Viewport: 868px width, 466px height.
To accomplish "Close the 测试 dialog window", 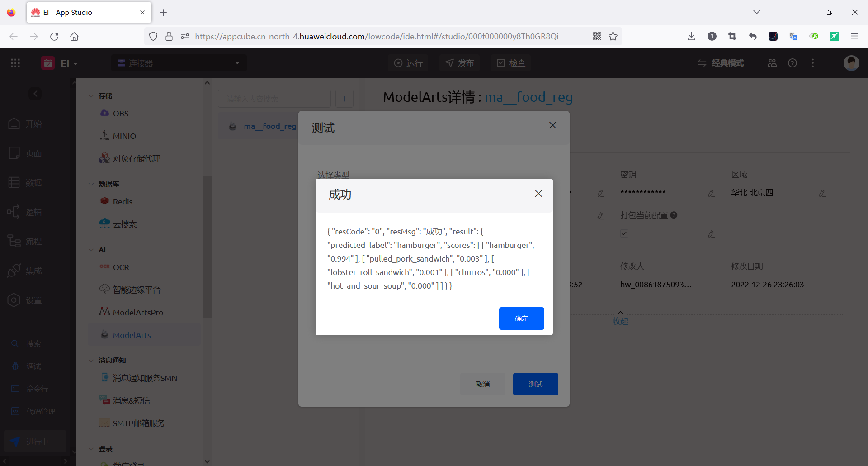I will [552, 125].
